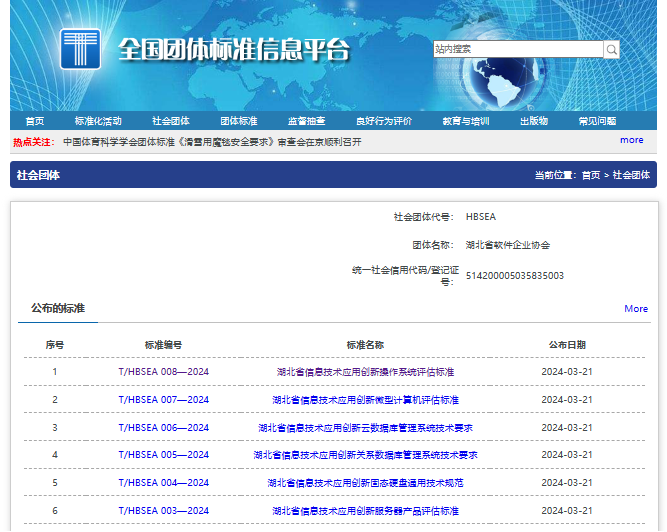Click the 标准名称 column header
This screenshot has height=532, width=667.
[365, 345]
